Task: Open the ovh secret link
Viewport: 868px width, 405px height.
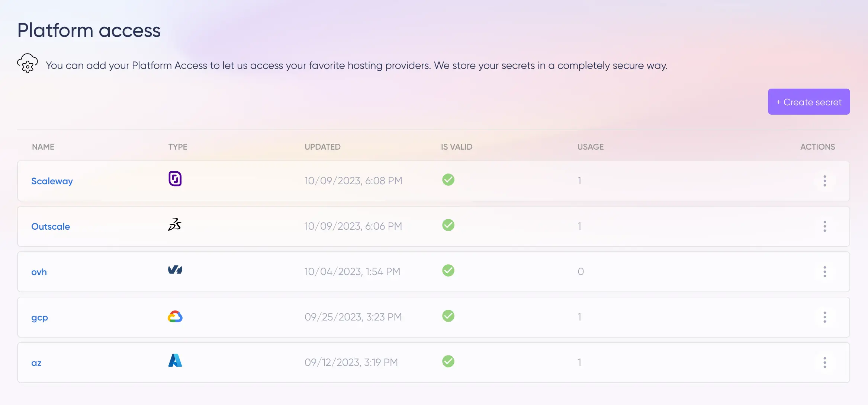Action: point(39,272)
